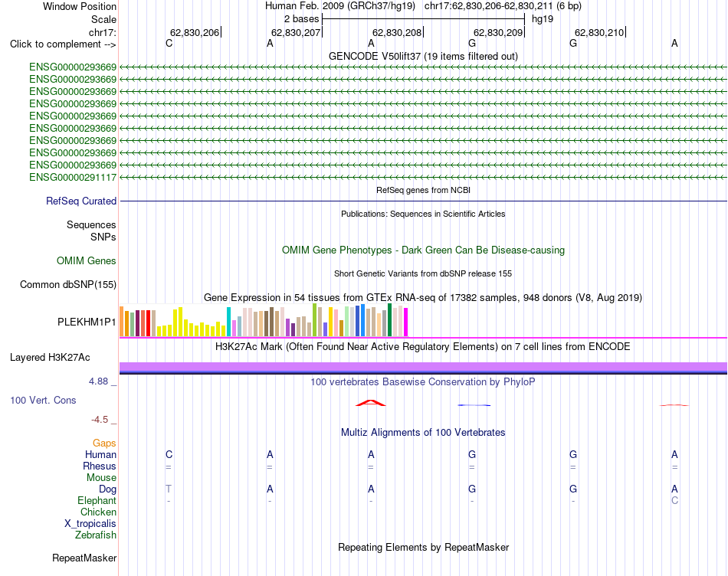
Task: Open the OMIM Gene Phenotypes track title
Action: [423, 250]
